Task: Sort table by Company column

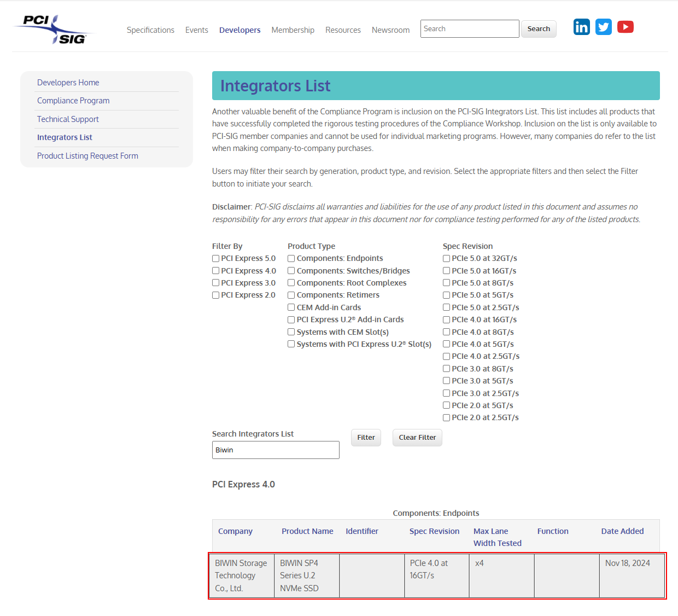Action: tap(235, 531)
